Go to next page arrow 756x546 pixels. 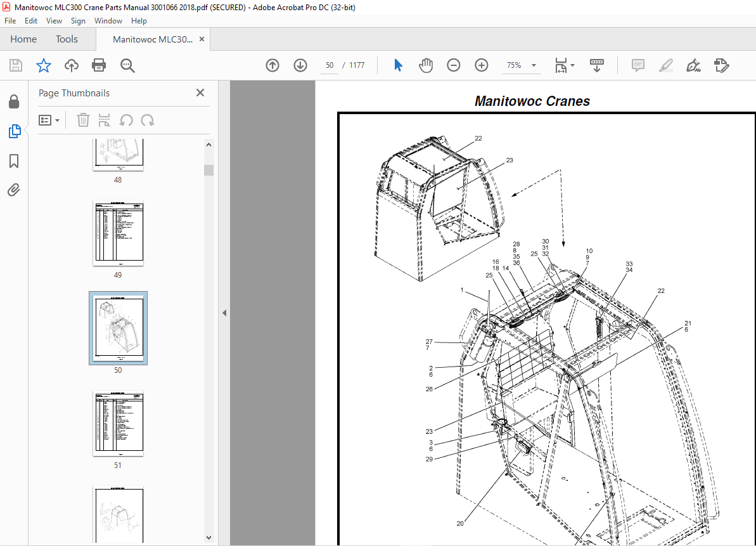[x=300, y=65]
